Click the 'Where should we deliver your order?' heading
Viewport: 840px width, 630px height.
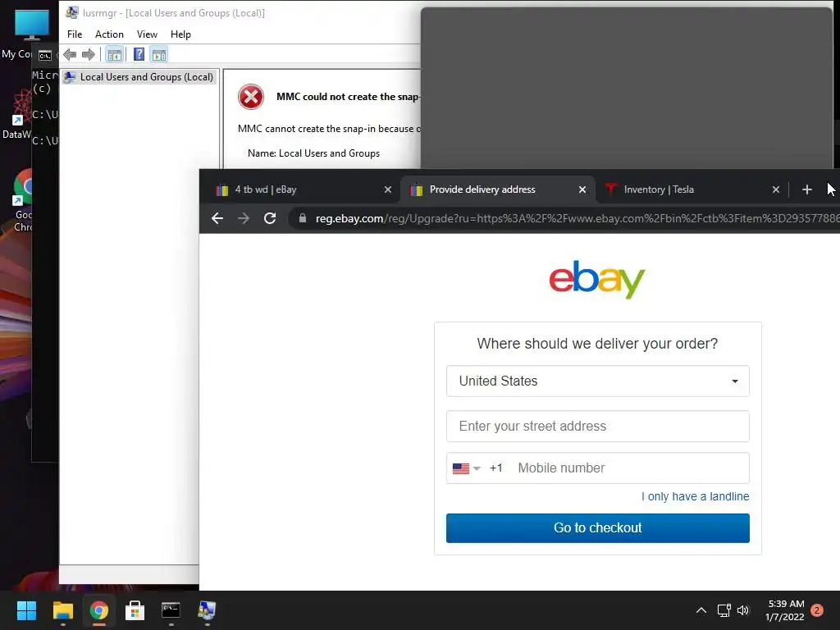coord(597,344)
